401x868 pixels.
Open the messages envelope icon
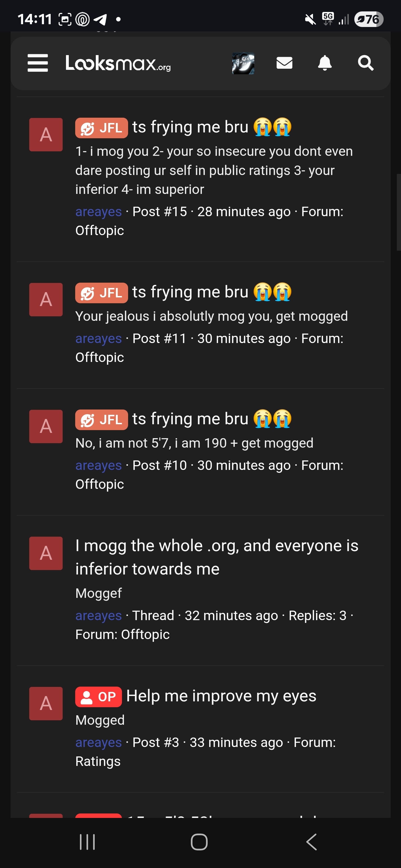click(x=284, y=63)
